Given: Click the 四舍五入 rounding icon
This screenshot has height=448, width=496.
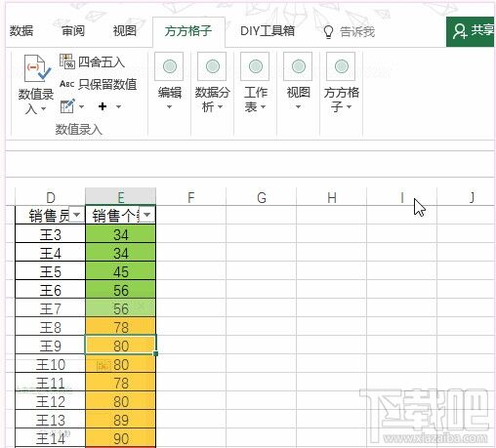Looking at the screenshot, I should (67, 61).
